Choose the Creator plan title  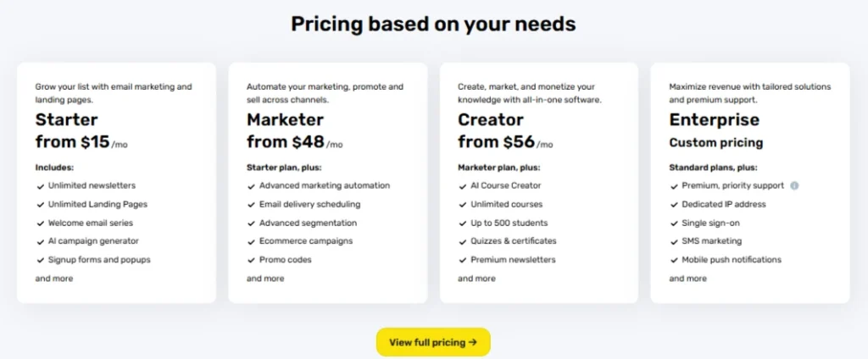[491, 120]
